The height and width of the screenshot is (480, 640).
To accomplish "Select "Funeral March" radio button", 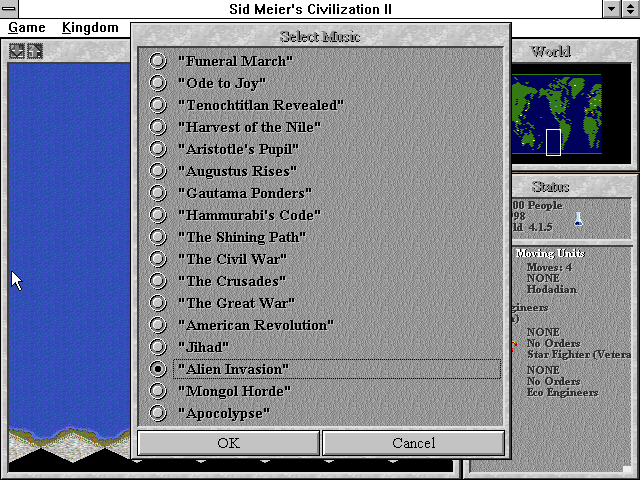I will pos(158,61).
